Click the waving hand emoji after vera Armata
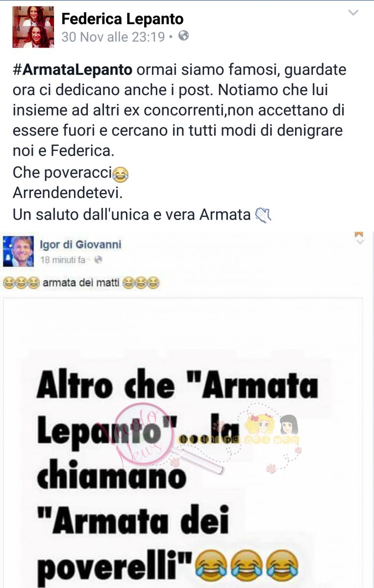This screenshot has height=588, width=374. pyautogui.click(x=263, y=215)
